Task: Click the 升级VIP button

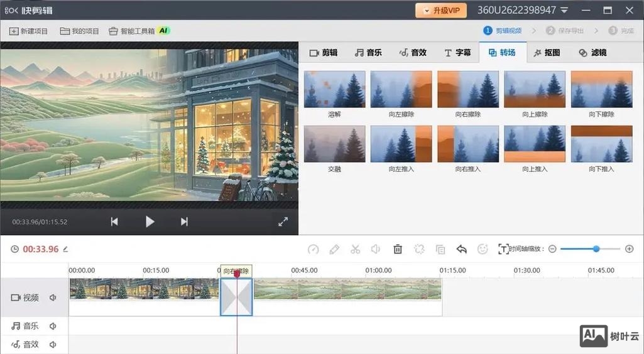Action: [x=441, y=11]
